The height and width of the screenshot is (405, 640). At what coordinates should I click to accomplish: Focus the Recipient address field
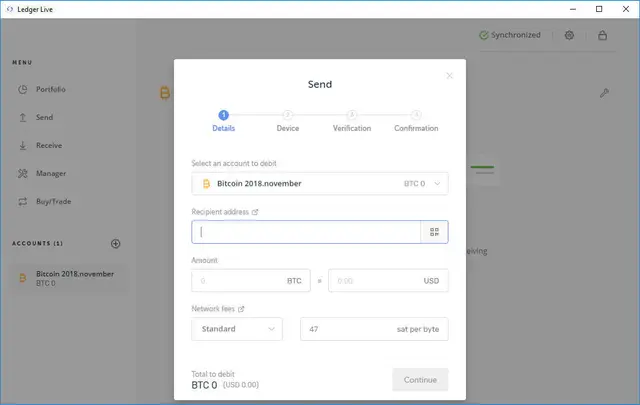306,232
